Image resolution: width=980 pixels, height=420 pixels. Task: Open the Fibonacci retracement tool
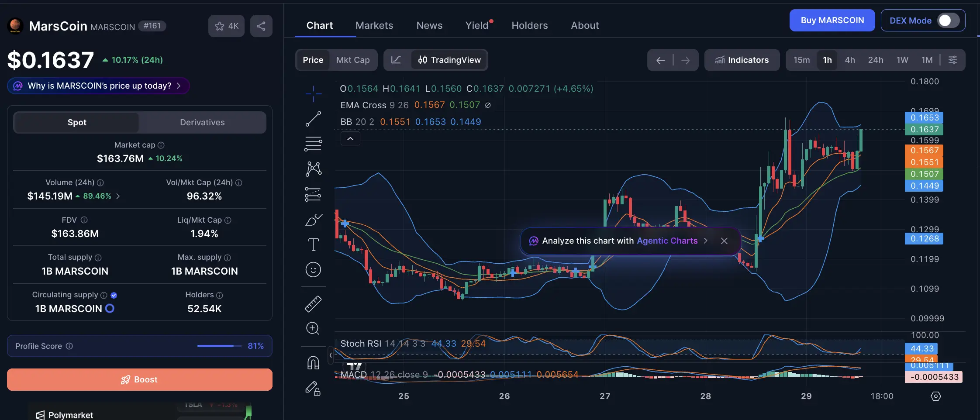coord(313,144)
